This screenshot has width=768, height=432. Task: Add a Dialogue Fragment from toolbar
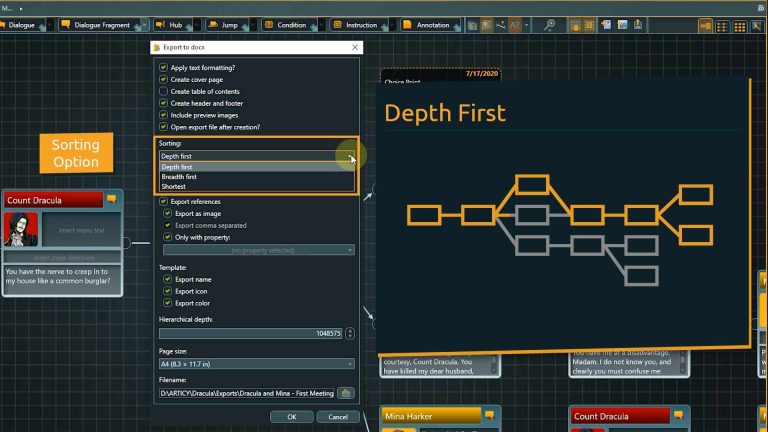[x=100, y=25]
